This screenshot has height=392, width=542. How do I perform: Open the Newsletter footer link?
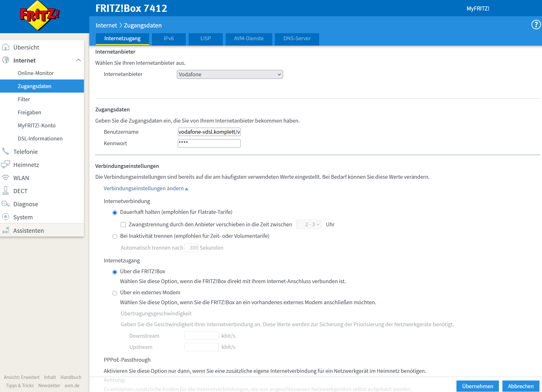point(49,386)
